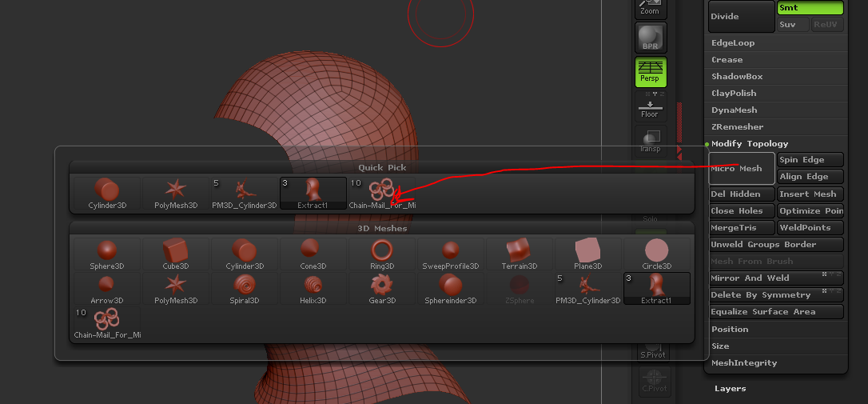
Task: Click the BPR render button
Action: click(x=650, y=38)
